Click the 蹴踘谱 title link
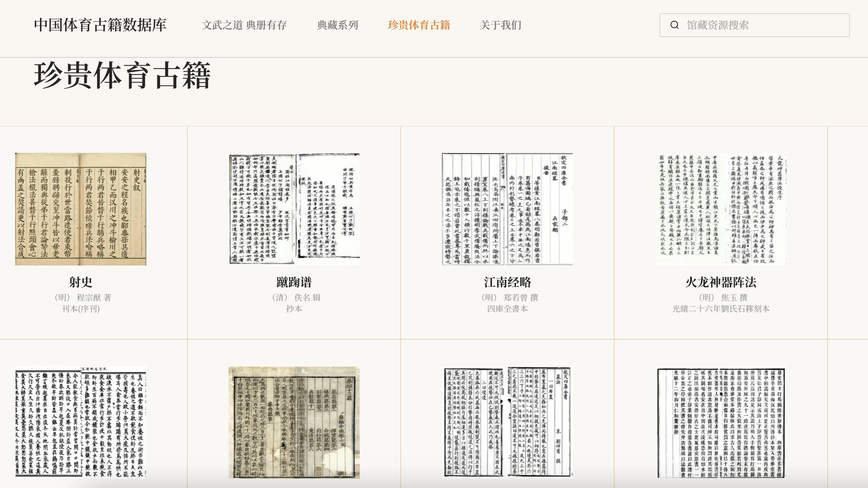This screenshot has height=488, width=868. click(x=294, y=283)
